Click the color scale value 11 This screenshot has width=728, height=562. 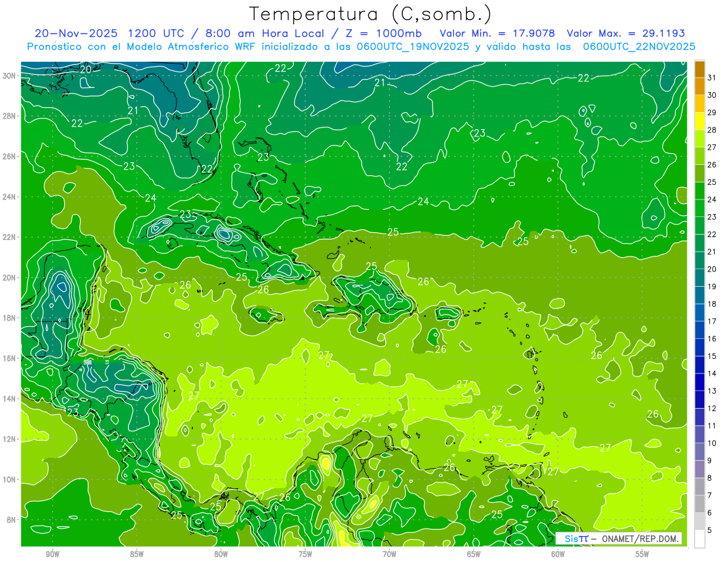[712, 426]
